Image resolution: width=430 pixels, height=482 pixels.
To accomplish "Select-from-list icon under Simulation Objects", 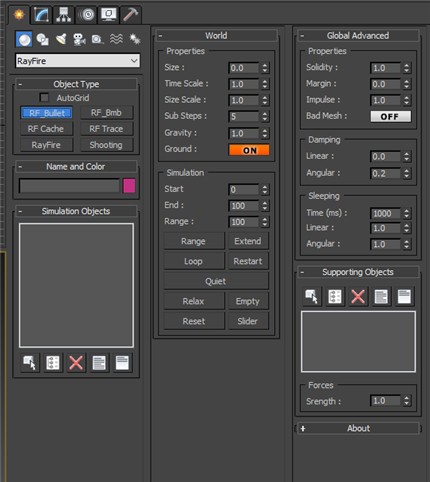I will click(x=53, y=363).
